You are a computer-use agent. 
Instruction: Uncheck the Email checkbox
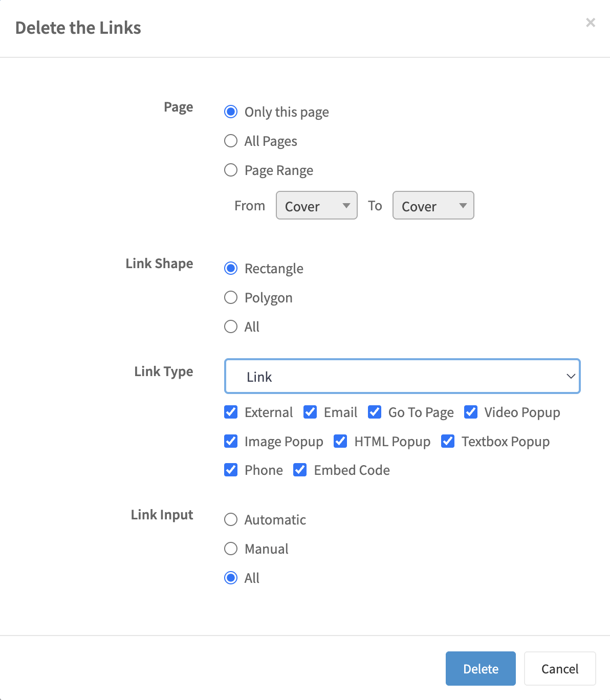point(310,412)
